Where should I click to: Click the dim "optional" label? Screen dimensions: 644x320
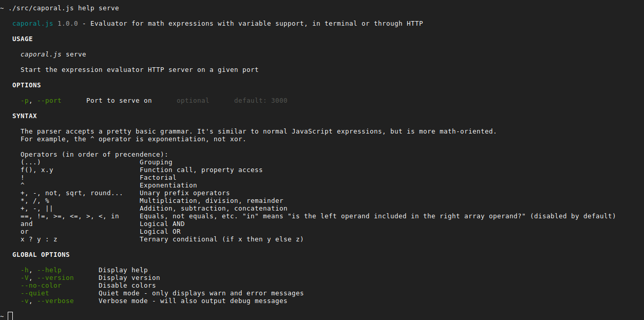click(x=193, y=101)
